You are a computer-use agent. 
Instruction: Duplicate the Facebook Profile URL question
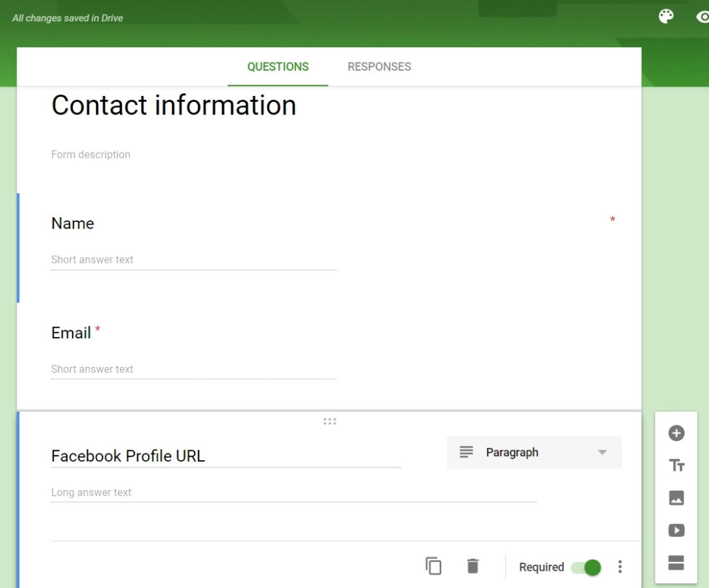(433, 566)
